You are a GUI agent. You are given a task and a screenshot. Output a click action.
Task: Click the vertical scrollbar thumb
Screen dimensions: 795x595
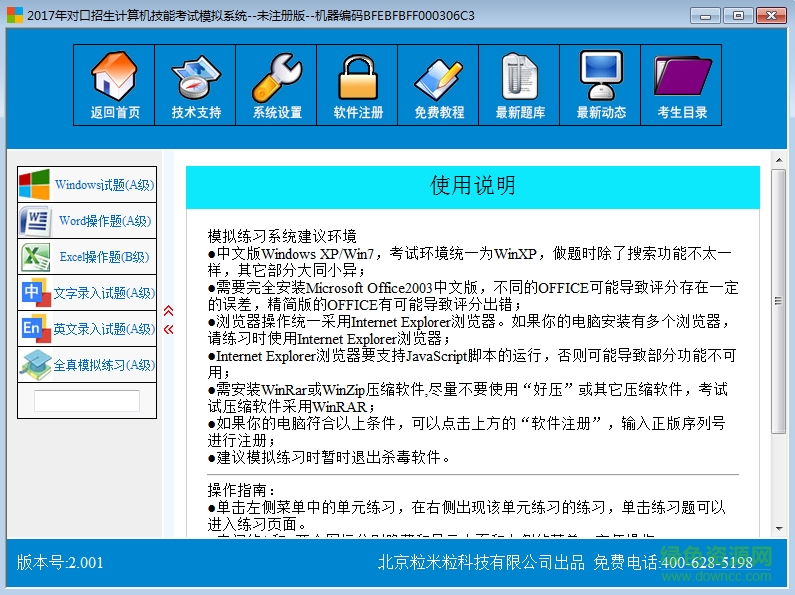point(779,300)
